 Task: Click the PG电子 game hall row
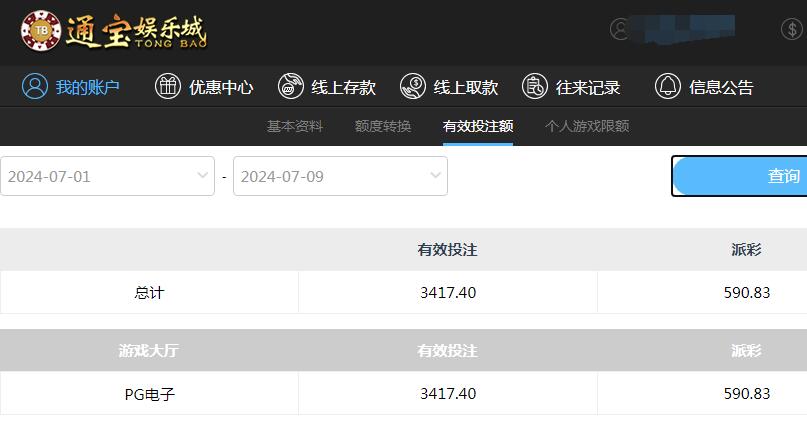tap(150, 394)
